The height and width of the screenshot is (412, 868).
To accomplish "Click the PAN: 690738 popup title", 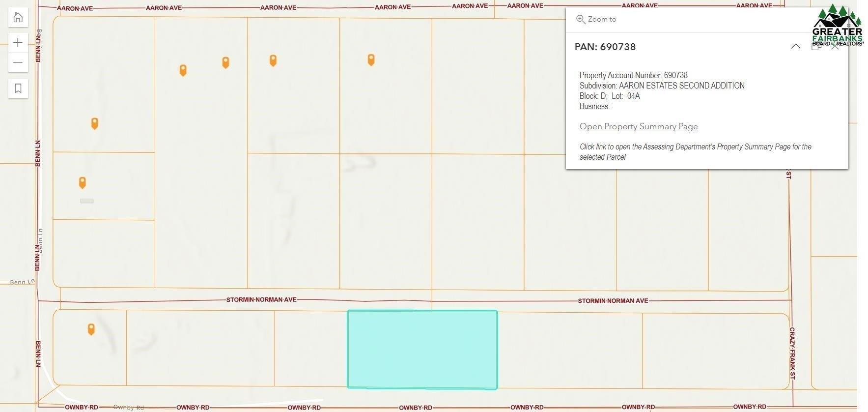I will (x=605, y=47).
